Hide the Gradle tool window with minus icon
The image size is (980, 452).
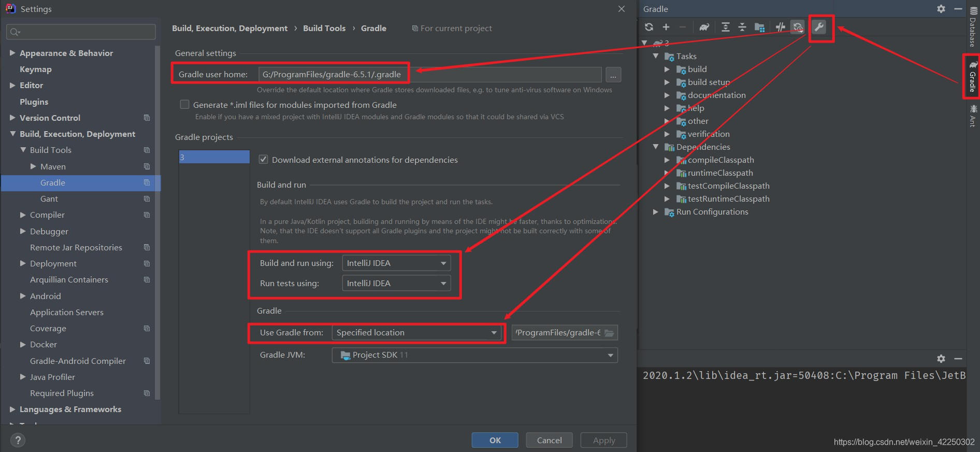pyautogui.click(x=958, y=9)
